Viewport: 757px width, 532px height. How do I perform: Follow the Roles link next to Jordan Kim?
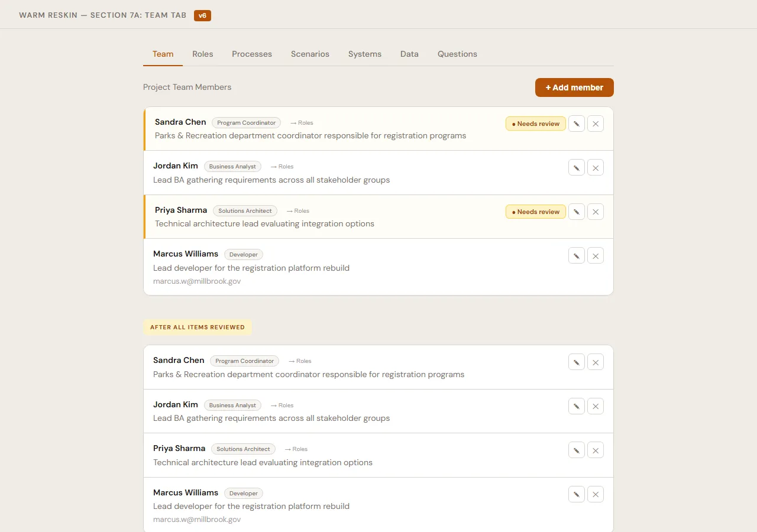[282, 166]
